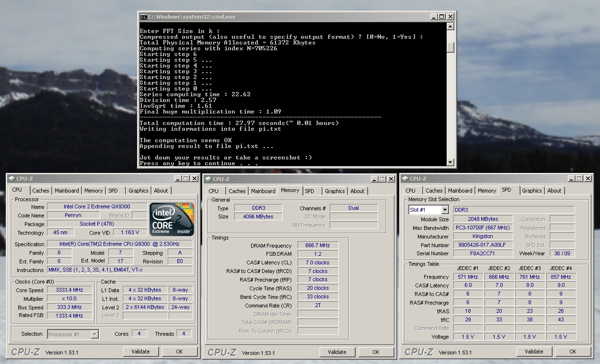
Task: Open Mainboard tab in the CPU-Z CPU window
Action: 67,191
